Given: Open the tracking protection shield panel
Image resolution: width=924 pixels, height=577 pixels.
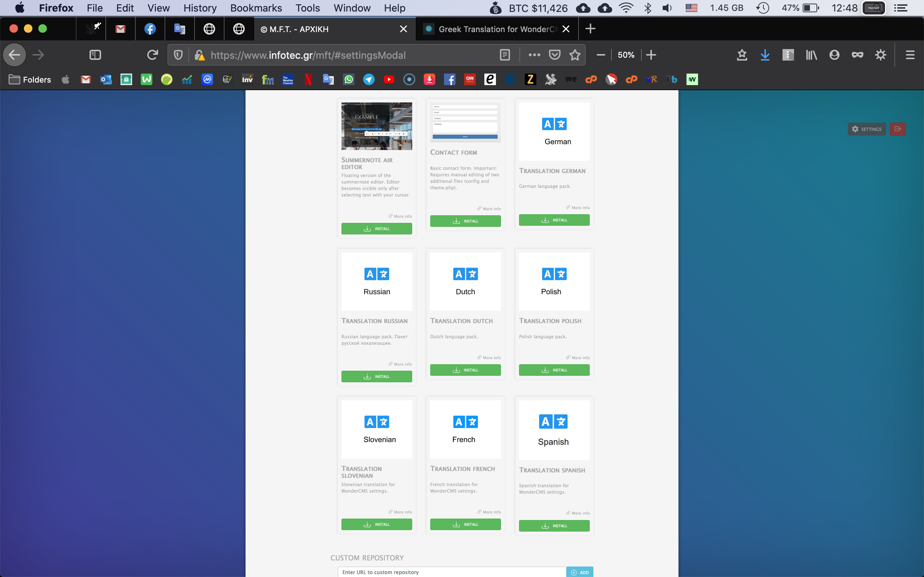Looking at the screenshot, I should point(178,55).
